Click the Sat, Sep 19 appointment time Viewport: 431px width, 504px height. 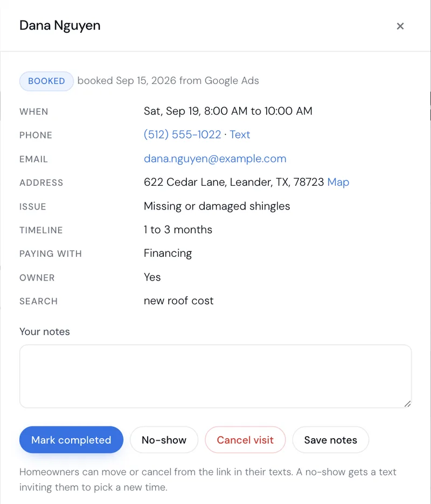tap(228, 111)
